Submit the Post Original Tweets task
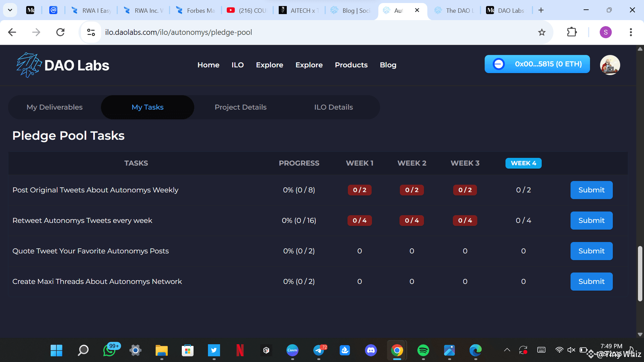Image resolution: width=644 pixels, height=362 pixels. [x=591, y=190]
